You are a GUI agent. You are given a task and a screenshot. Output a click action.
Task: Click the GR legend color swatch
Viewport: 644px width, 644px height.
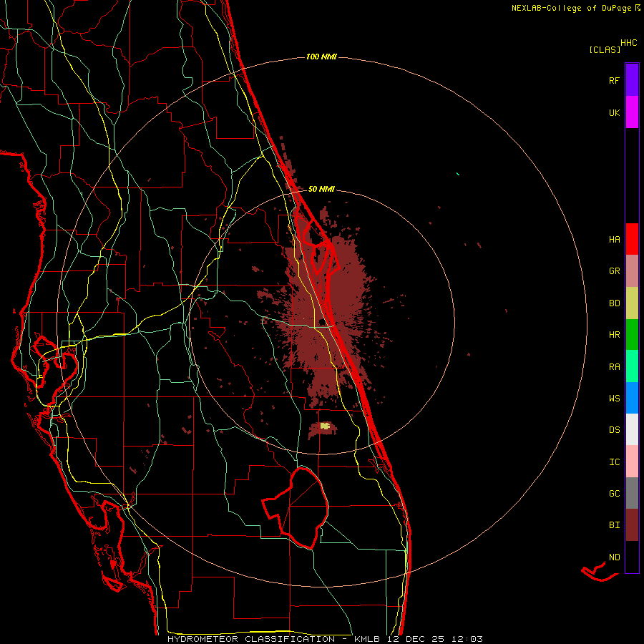632,271
